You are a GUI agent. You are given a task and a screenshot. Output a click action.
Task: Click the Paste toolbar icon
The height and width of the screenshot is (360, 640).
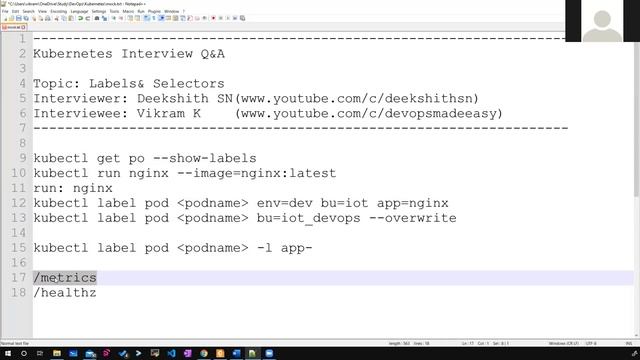(x=71, y=18)
